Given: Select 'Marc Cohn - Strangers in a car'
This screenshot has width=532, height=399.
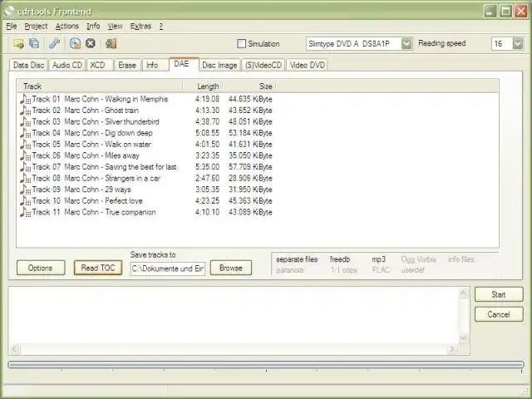Looking at the screenshot, I should click(112, 178).
